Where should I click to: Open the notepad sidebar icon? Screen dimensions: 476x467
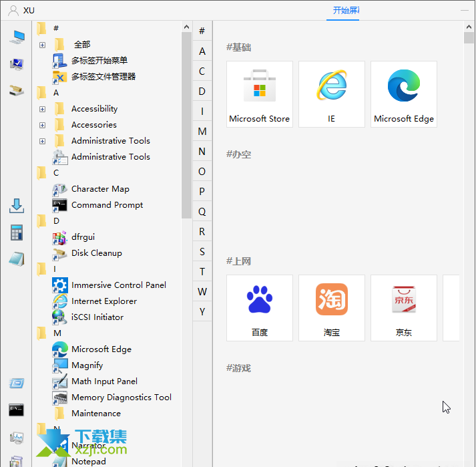(x=17, y=259)
